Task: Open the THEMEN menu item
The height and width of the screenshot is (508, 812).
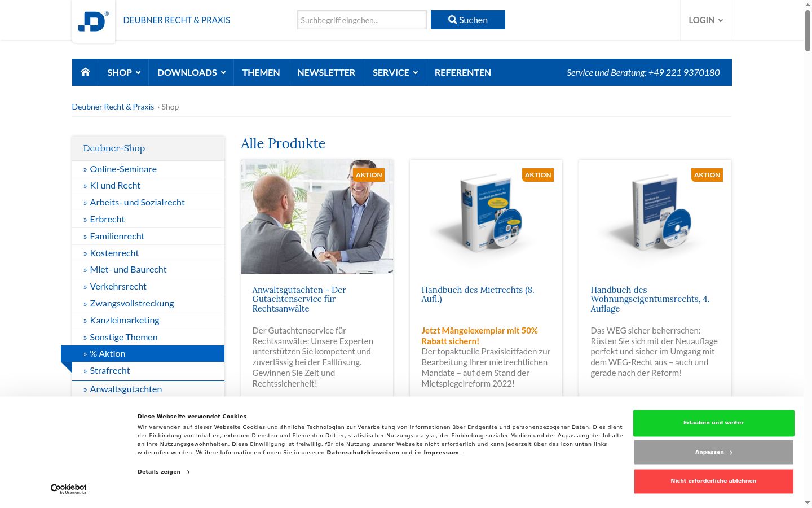Action: coord(261,72)
